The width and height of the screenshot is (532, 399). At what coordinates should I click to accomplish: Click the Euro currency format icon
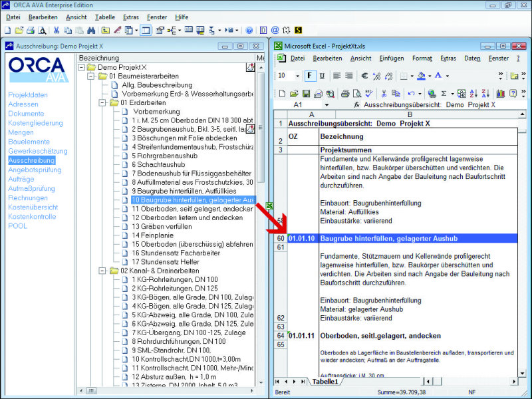[x=365, y=76]
